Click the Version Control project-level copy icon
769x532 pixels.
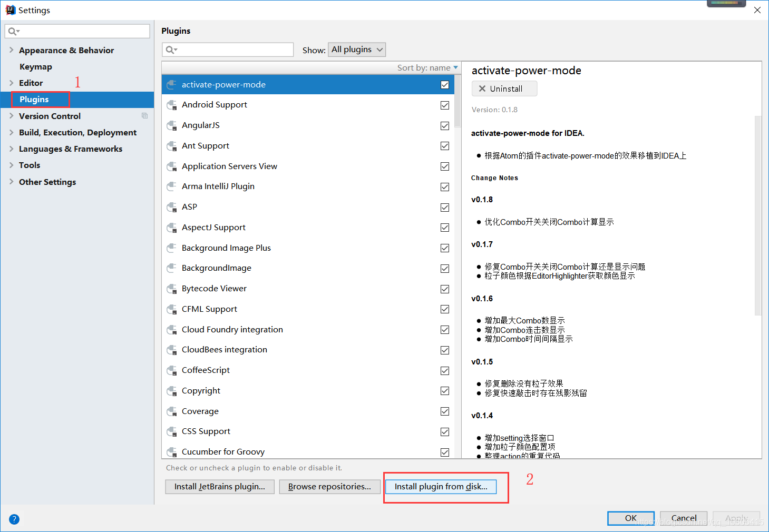point(144,116)
